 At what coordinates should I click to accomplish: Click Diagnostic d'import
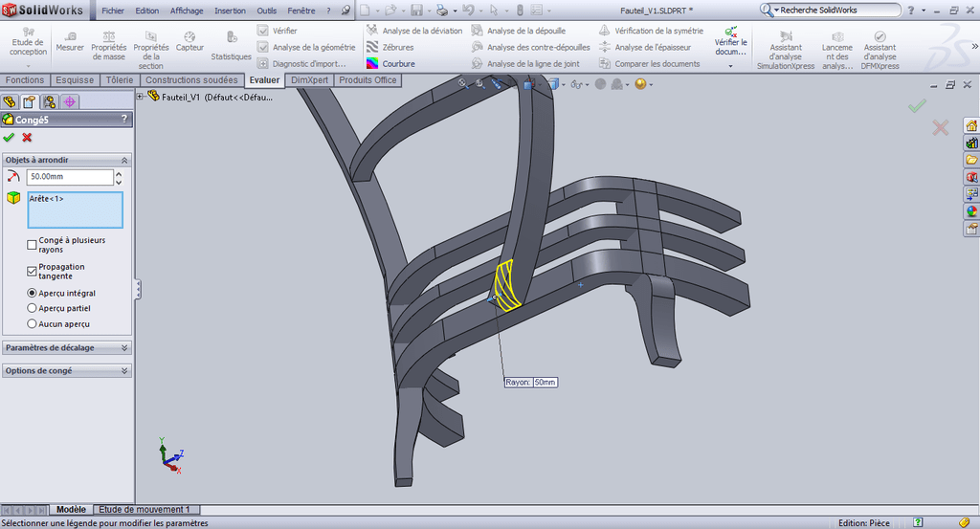(x=301, y=64)
